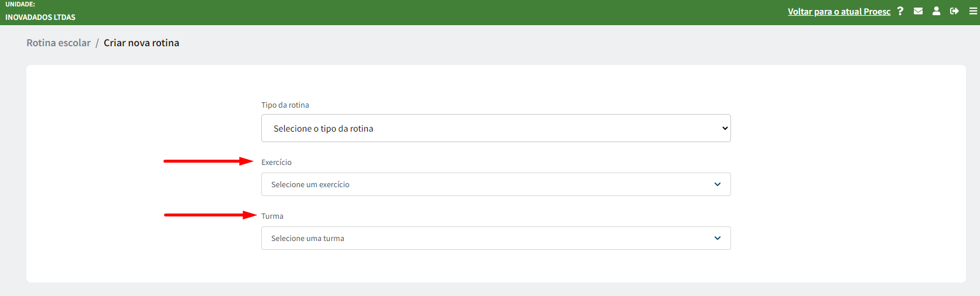The image size is (980, 296).
Task: Open the user profile icon
Action: 937,11
